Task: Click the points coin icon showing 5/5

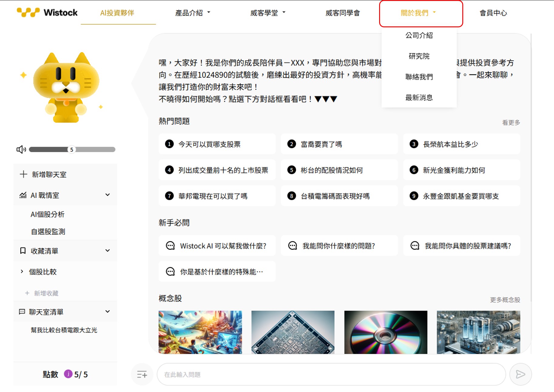Action: [x=69, y=375]
